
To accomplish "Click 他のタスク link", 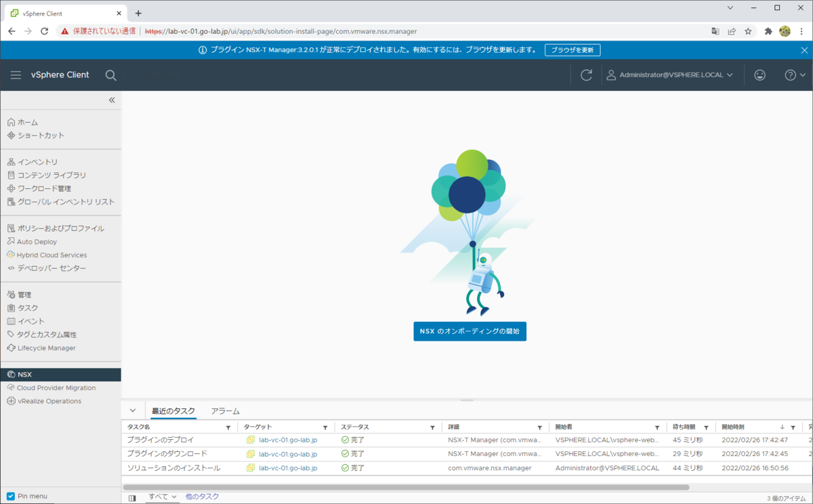I will (202, 497).
